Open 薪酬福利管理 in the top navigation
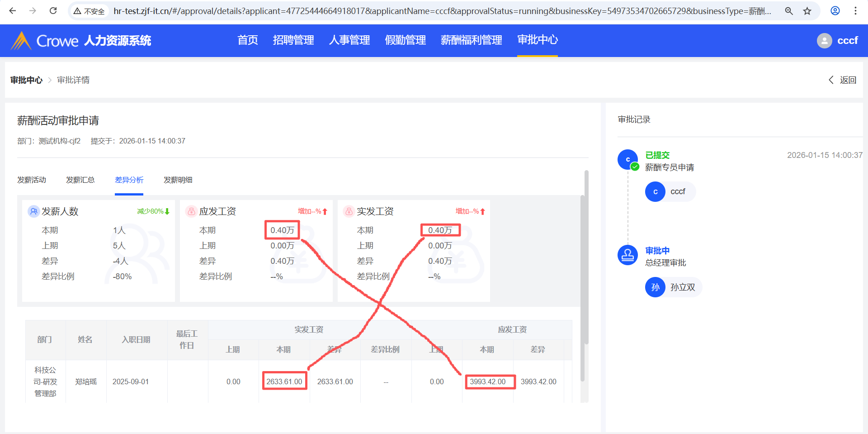Viewport: 868px width, 434px height. 472,40
